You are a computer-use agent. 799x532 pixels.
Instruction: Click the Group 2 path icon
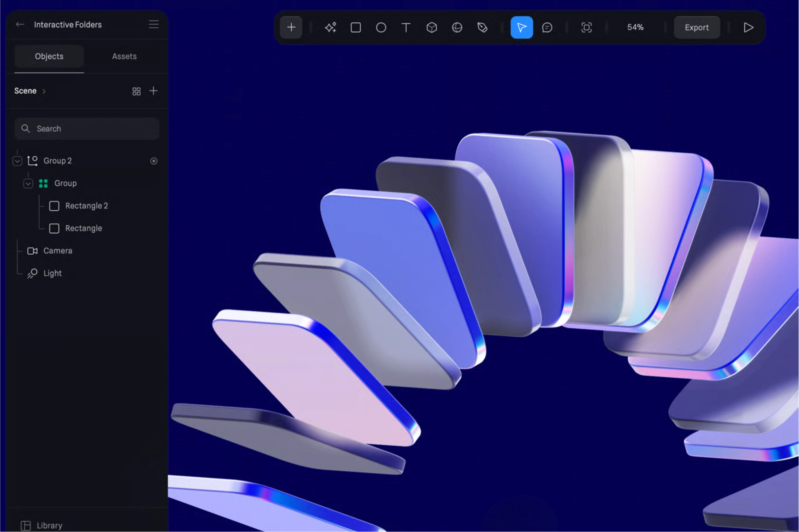click(33, 161)
